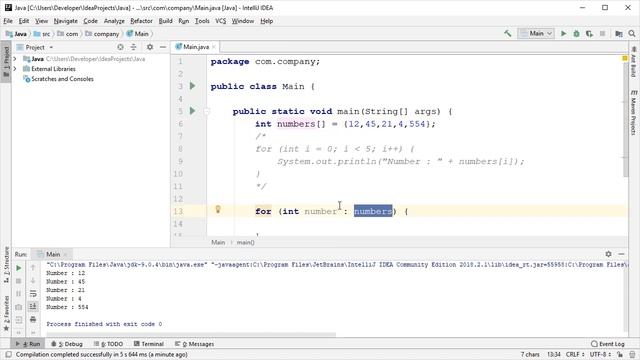Click the company breadcrumb in navigation bar
Image resolution: width=640 pixels, height=360 pixels.
click(102, 34)
